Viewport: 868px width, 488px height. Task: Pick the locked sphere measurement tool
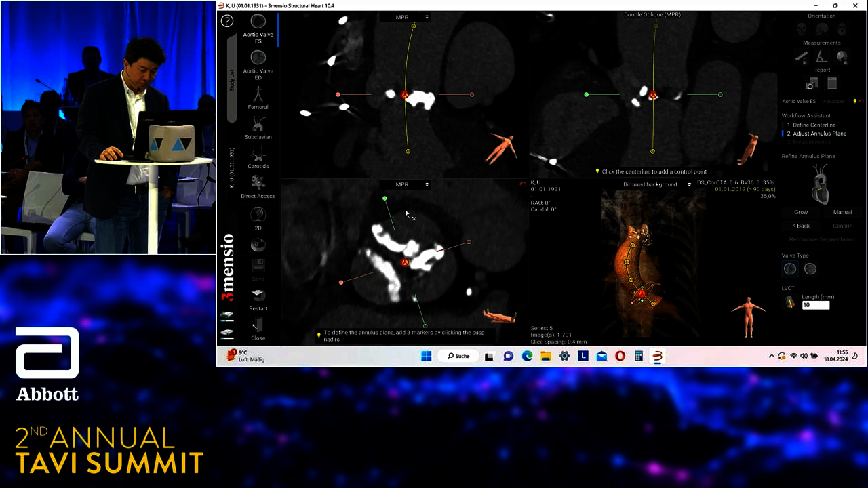coord(842,58)
